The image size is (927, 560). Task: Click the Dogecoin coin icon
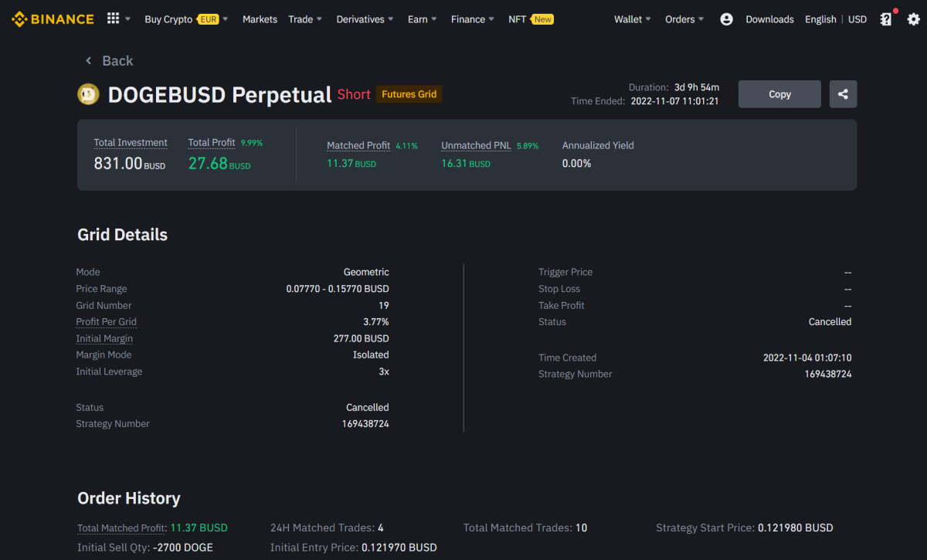(89, 95)
